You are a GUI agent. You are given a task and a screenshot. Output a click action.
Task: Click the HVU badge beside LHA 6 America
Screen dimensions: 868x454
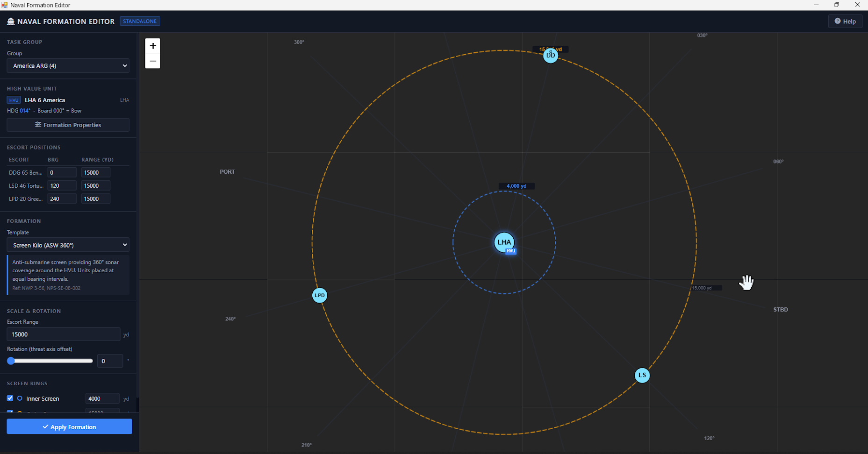(14, 100)
